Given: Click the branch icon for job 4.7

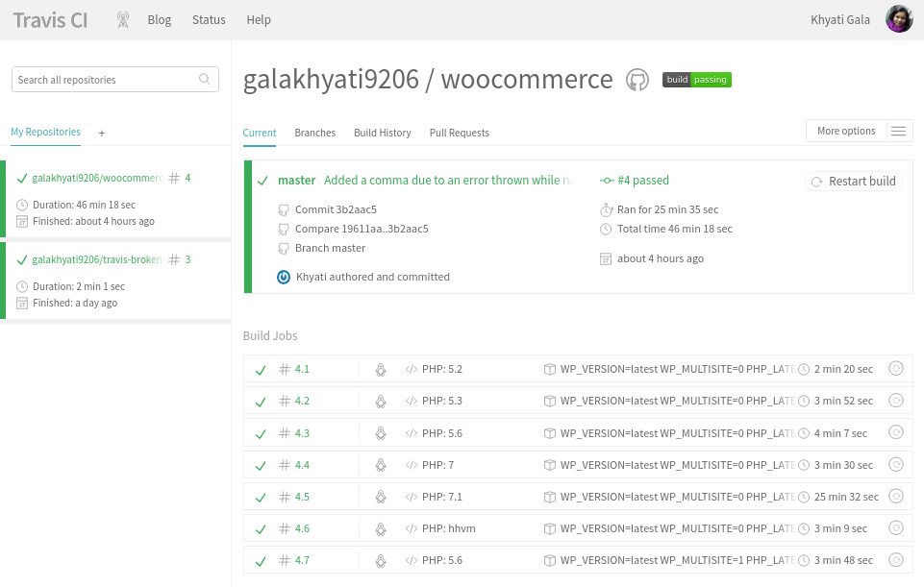Looking at the screenshot, I should 380,560.
